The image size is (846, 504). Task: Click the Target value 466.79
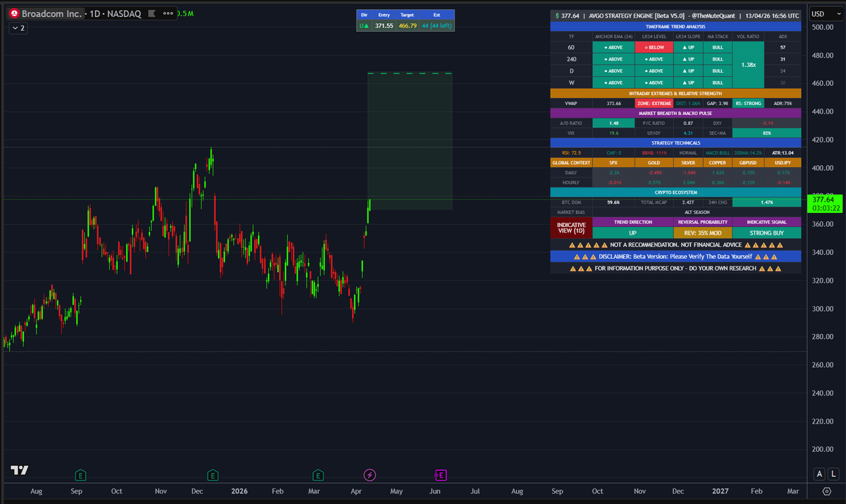pos(407,25)
